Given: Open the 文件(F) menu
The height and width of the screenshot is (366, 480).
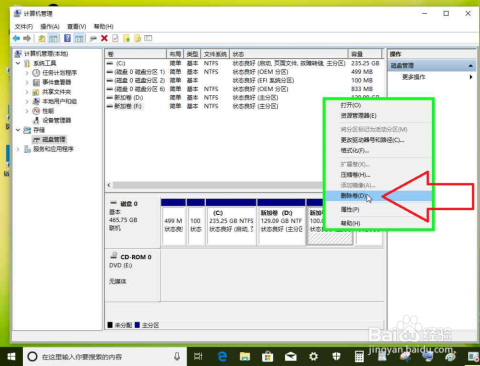Looking at the screenshot, I should click(24, 26).
